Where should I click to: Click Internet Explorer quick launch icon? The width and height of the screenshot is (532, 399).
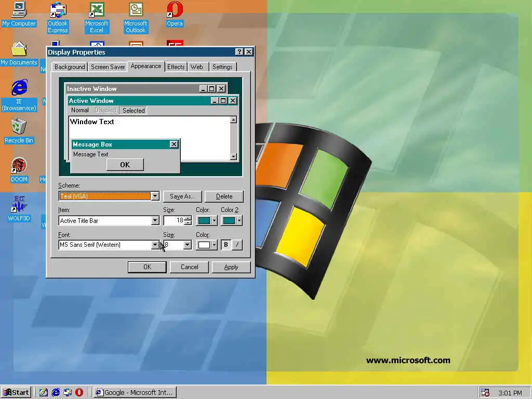point(56,393)
